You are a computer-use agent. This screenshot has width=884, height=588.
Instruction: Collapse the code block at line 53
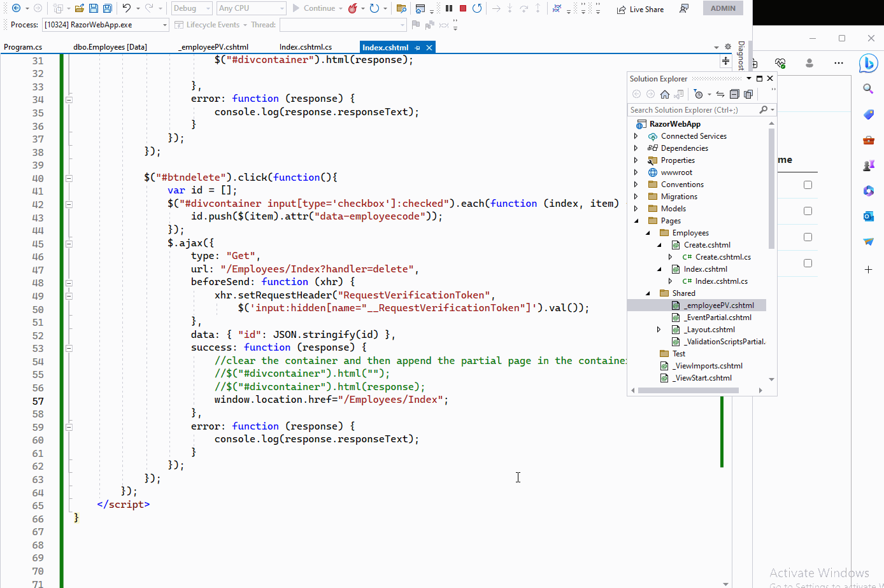(69, 348)
